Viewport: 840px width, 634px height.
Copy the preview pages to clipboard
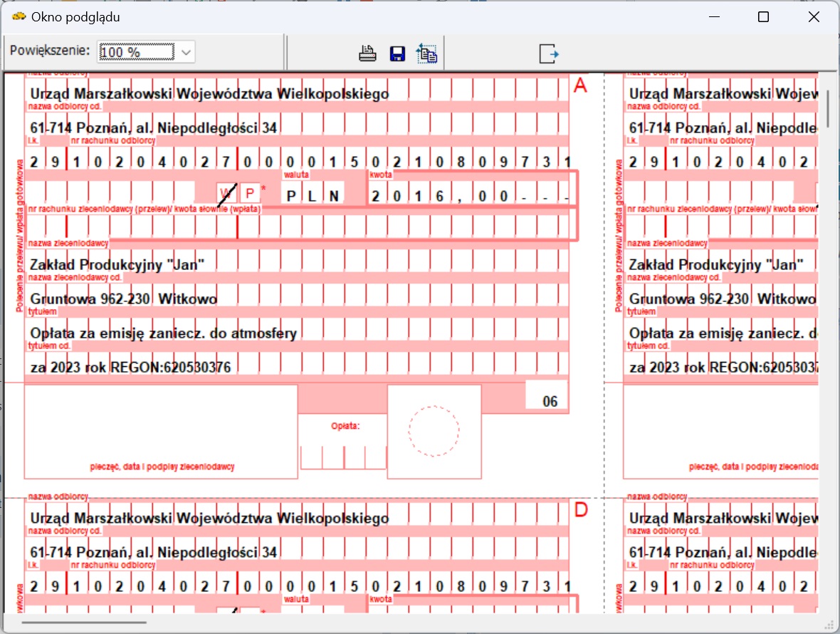point(426,53)
